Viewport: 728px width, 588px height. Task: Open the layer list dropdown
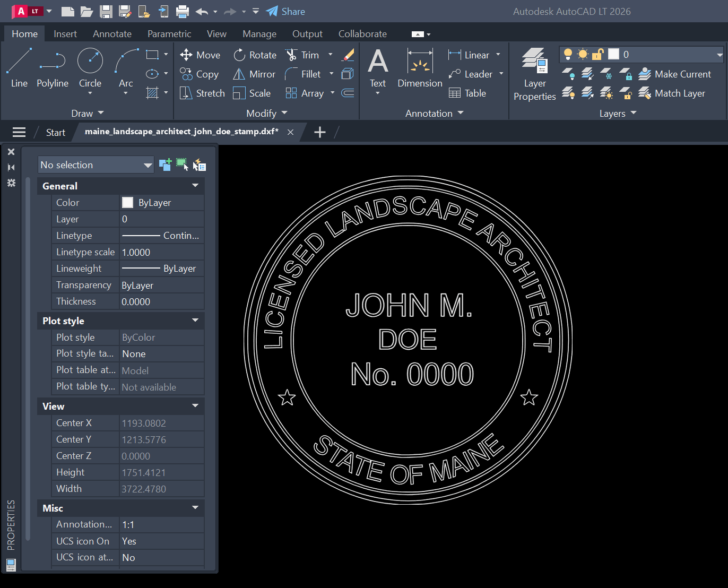pyautogui.click(x=720, y=54)
